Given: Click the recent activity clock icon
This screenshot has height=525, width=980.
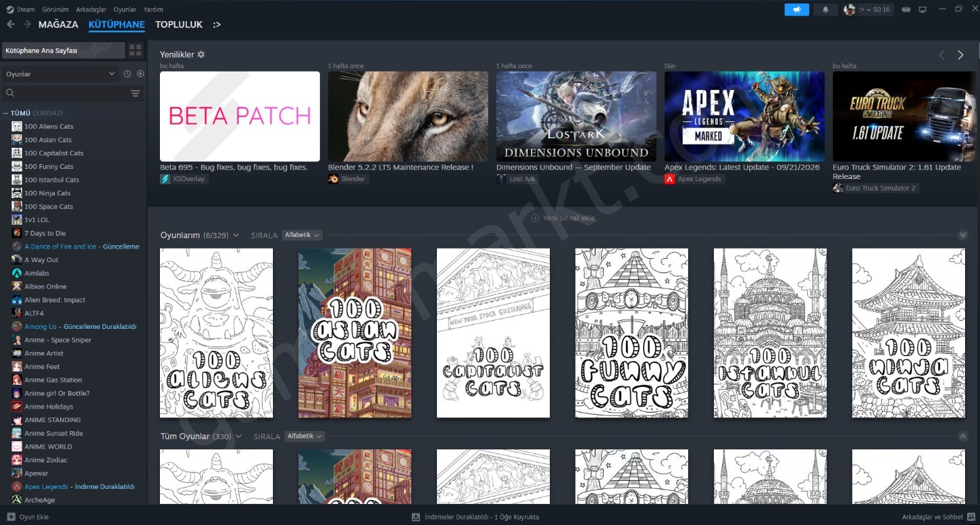Looking at the screenshot, I should (x=127, y=74).
